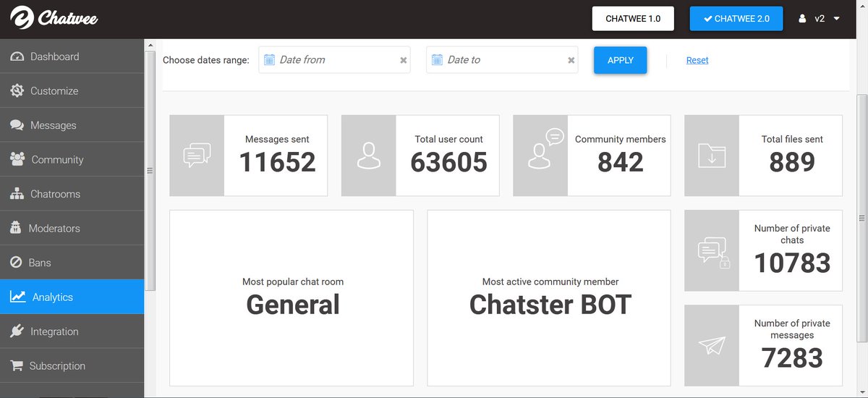Open the Integration page

(72, 331)
